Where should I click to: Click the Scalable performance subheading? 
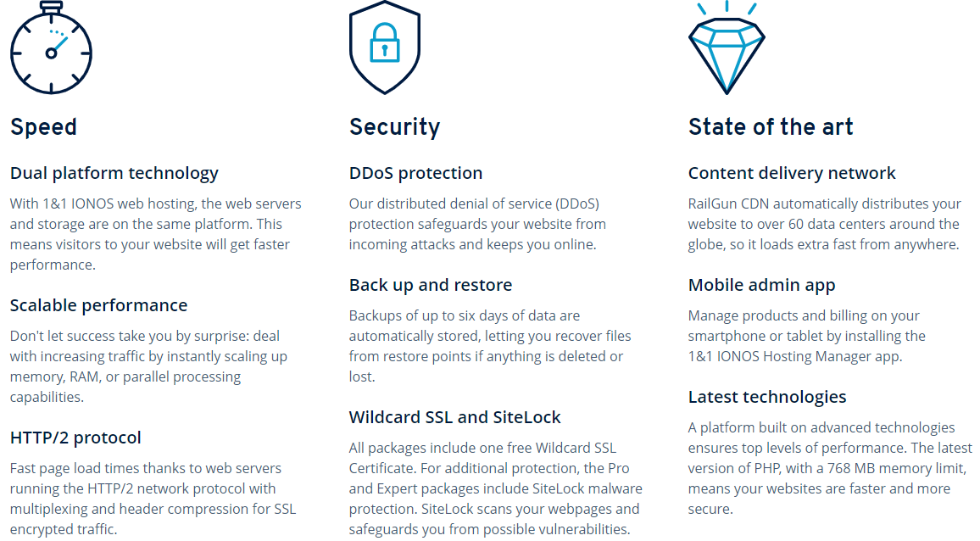98,305
